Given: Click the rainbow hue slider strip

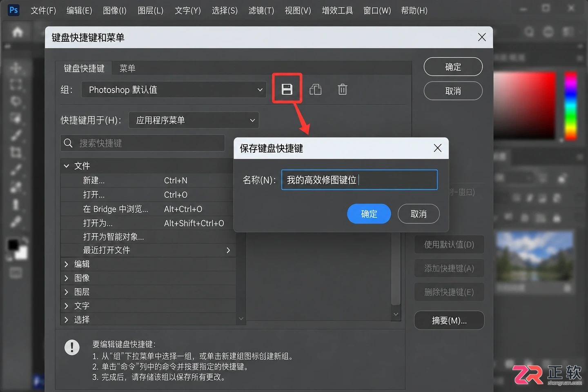Looking at the screenshot, I should tap(570, 106).
